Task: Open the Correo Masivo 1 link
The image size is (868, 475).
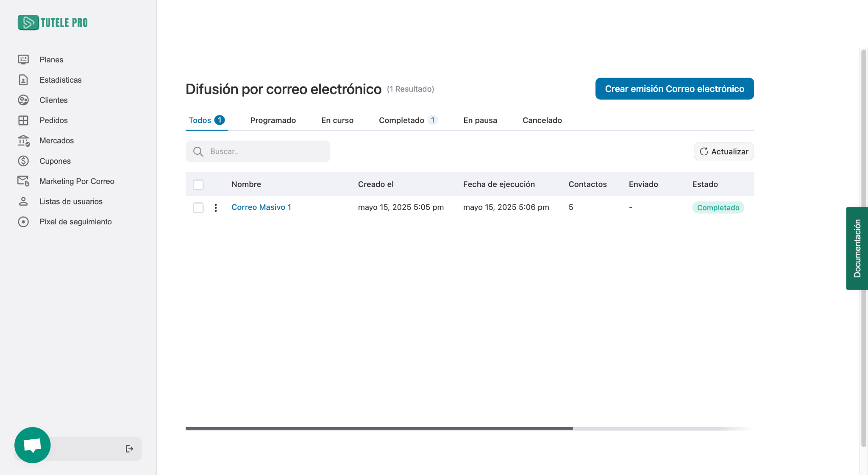Action: coord(261,207)
